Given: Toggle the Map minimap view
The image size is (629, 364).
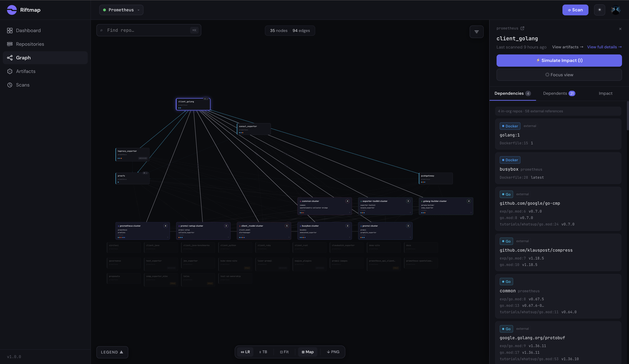Looking at the screenshot, I should [308, 352].
